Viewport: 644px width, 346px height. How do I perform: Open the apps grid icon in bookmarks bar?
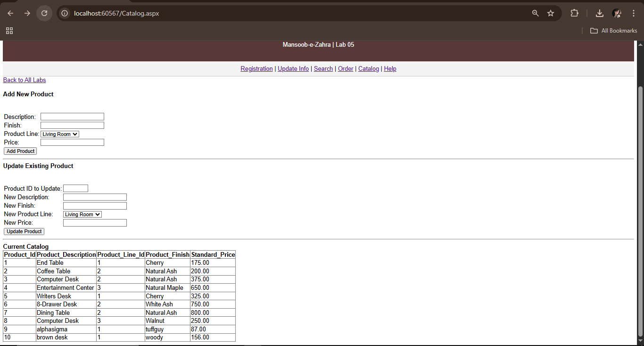9,31
